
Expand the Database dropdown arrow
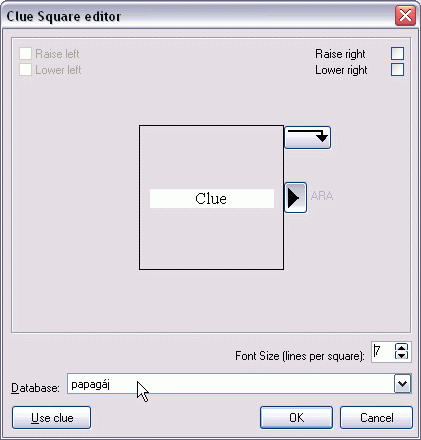(403, 384)
